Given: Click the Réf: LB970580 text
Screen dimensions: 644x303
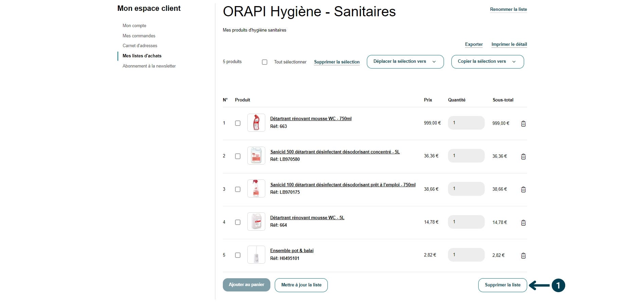Looking at the screenshot, I should 285,159.
